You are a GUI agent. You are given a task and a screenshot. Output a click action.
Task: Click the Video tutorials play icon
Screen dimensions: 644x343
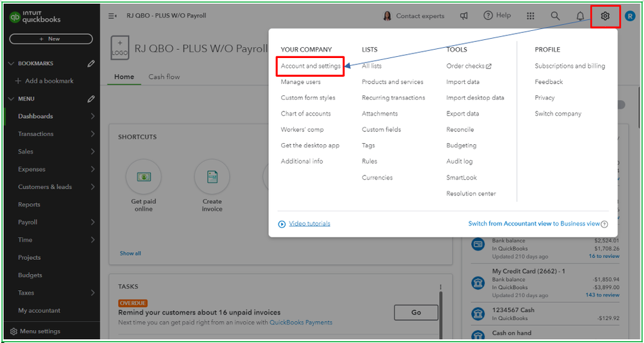tap(282, 224)
